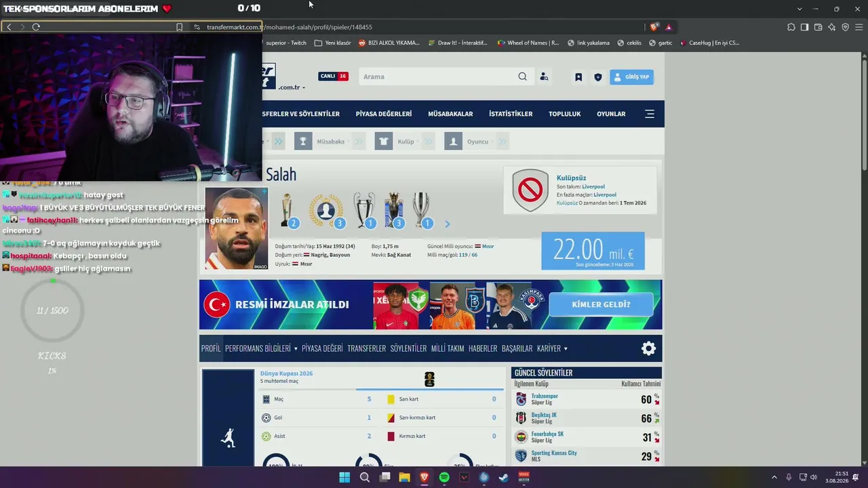Open TOPLULUK main menu
This screenshot has width=868, height=488.
tap(565, 114)
